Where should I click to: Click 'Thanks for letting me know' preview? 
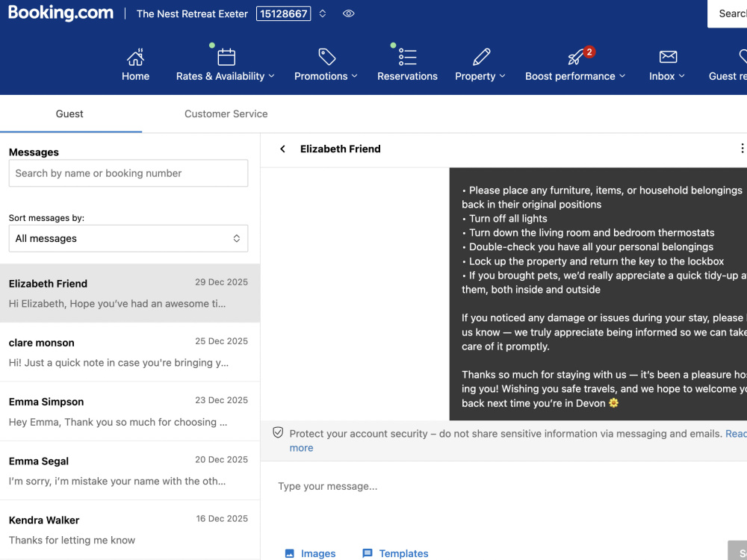pyautogui.click(x=72, y=540)
